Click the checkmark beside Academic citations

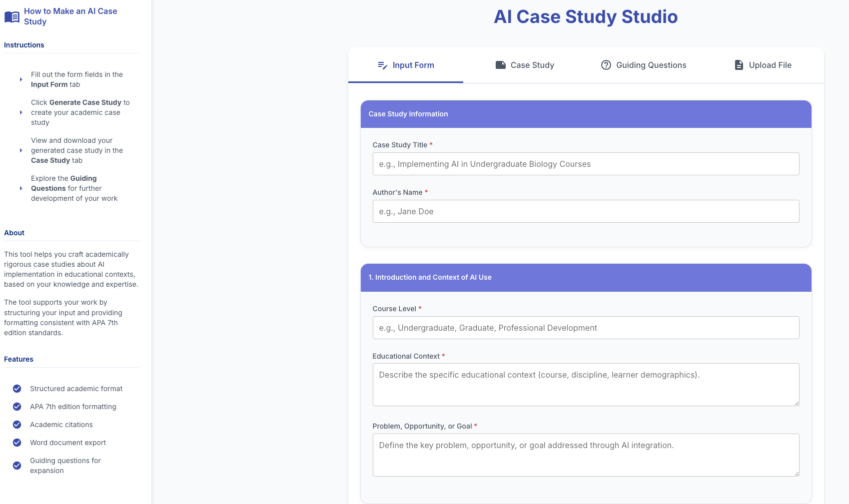click(x=17, y=425)
